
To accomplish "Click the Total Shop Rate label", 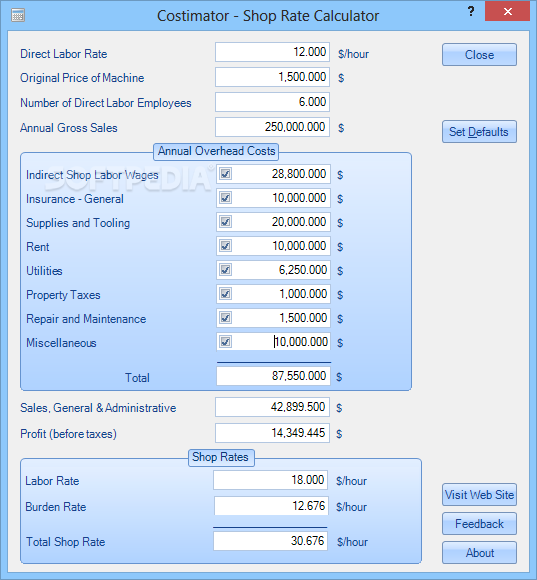I will click(66, 542).
